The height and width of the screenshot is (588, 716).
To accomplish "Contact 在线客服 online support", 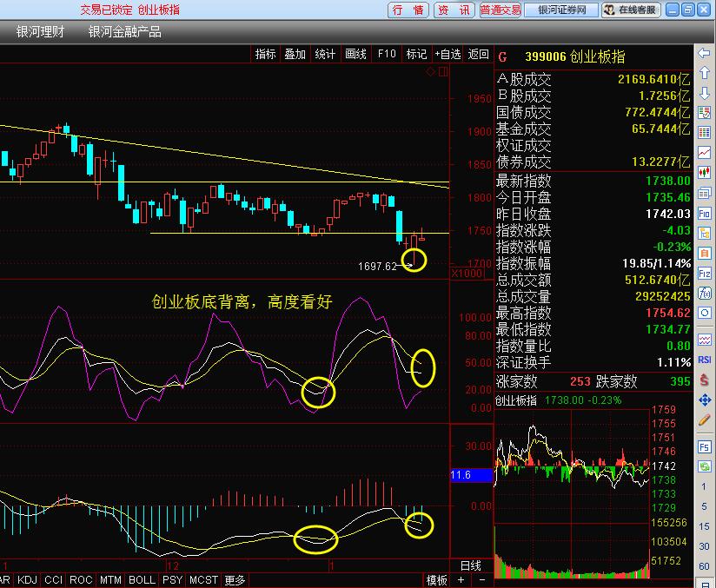I will [631, 10].
